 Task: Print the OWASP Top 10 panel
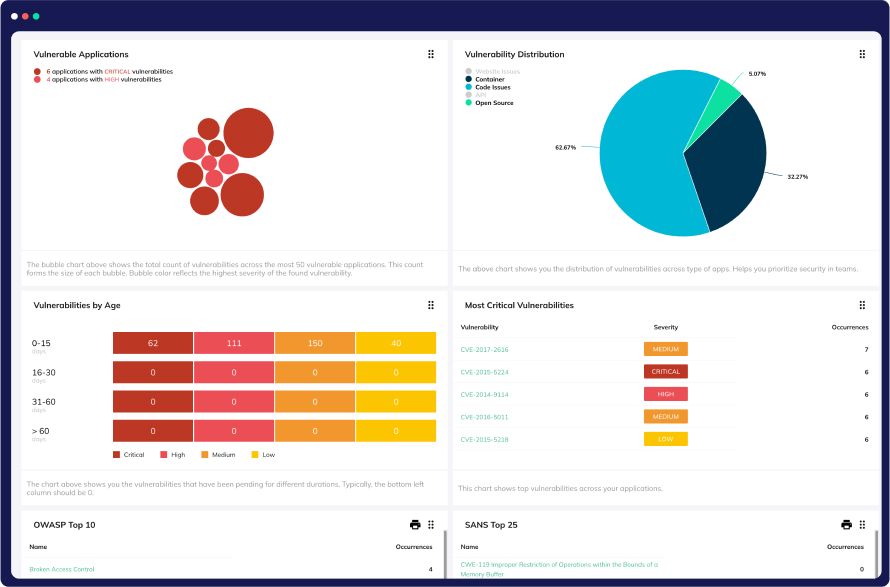point(415,524)
